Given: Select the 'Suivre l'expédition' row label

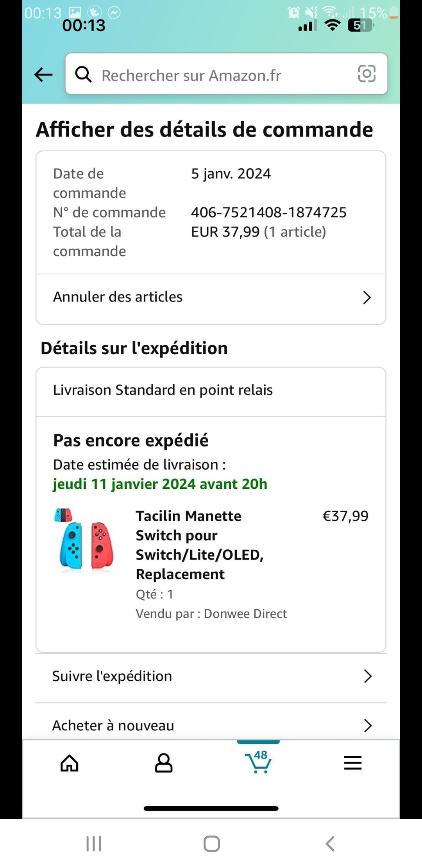Looking at the screenshot, I should click(112, 676).
